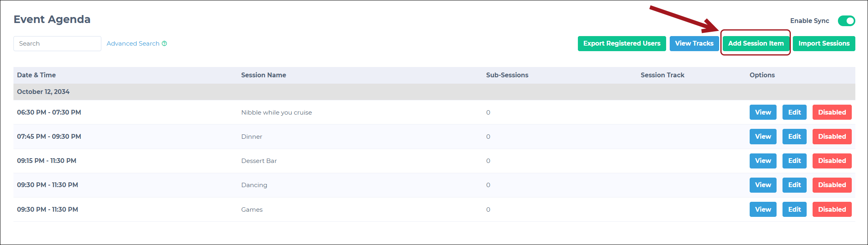The height and width of the screenshot is (245, 868).
Task: Click Export Registered Users button
Action: 622,44
